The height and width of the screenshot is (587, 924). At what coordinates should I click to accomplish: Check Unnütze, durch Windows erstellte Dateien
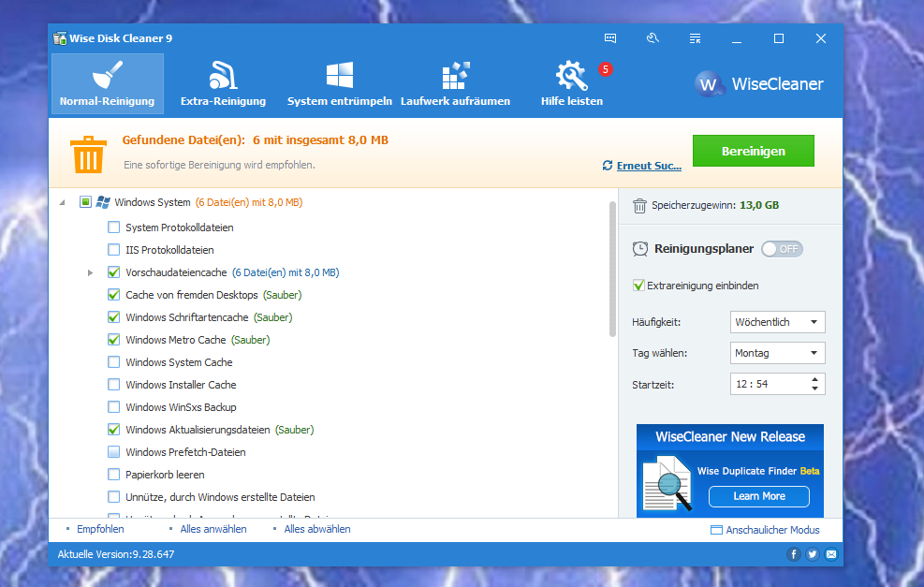(113, 497)
